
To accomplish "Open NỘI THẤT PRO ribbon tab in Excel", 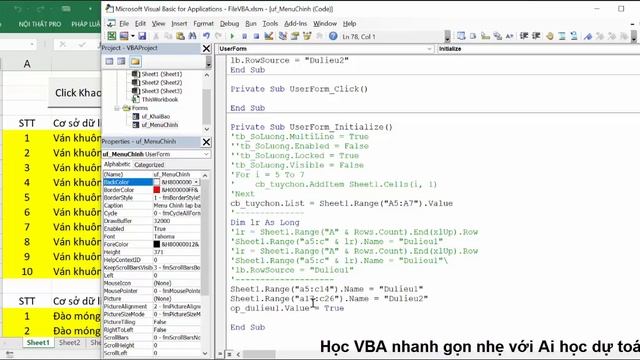I will 40,24.
